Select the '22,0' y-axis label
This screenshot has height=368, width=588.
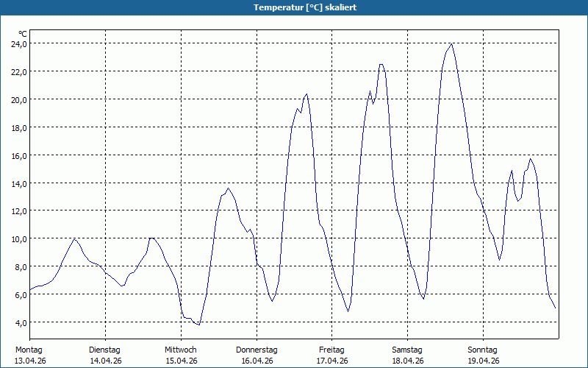19,71
